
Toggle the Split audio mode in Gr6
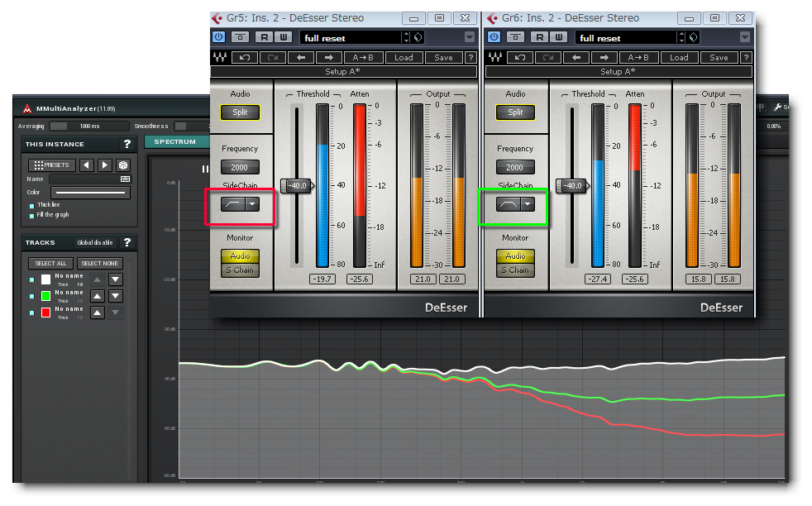coord(515,112)
